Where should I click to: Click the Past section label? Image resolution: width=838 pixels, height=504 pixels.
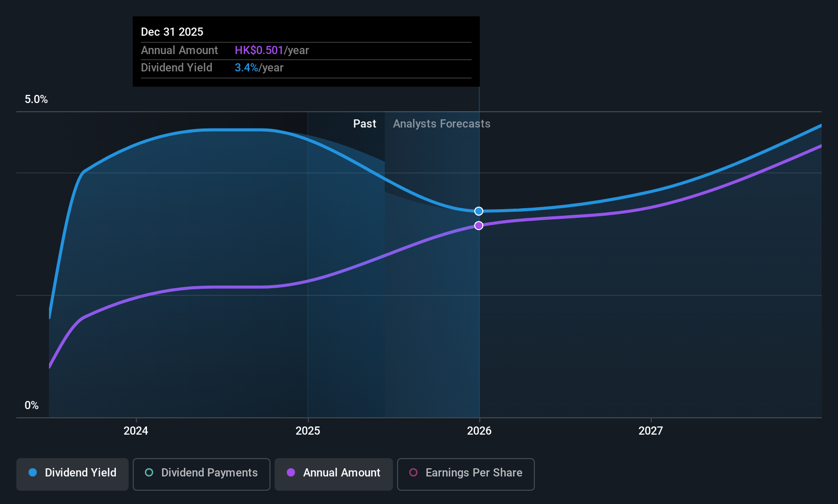[364, 124]
